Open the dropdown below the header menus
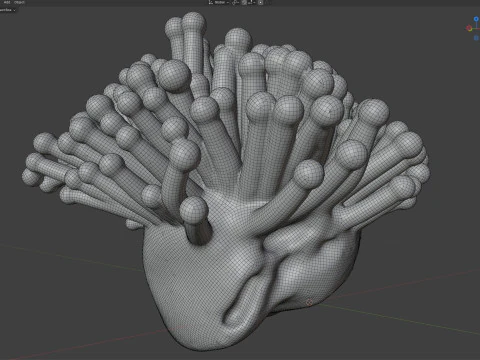The image size is (480, 360). point(8,10)
